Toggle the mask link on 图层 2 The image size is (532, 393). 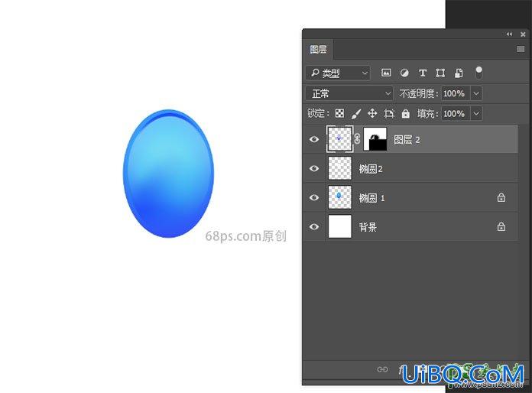click(357, 139)
